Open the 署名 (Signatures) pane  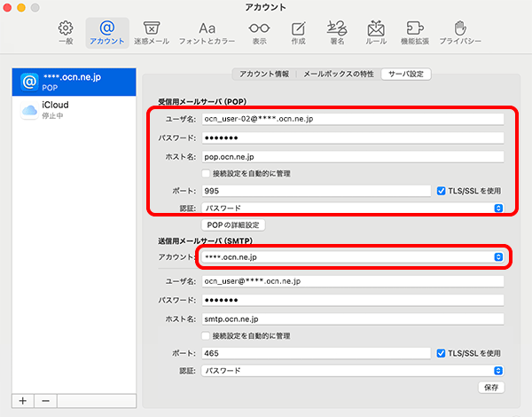[337, 33]
